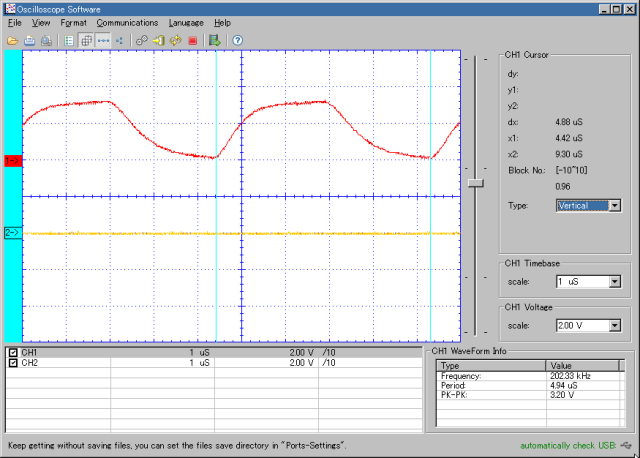
Task: Click the x2 value 9.30 uS
Action: tap(569, 154)
